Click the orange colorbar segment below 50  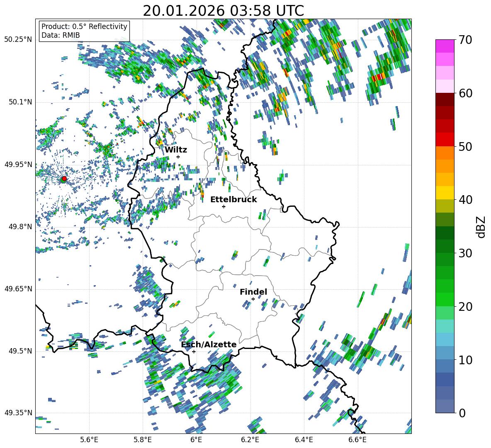(445, 153)
